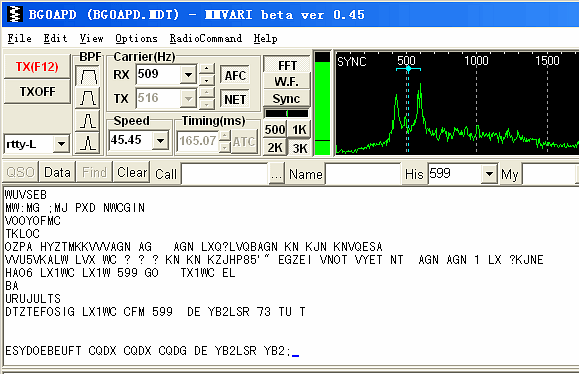Click the 1500 Hz spectrum label

pos(547,61)
